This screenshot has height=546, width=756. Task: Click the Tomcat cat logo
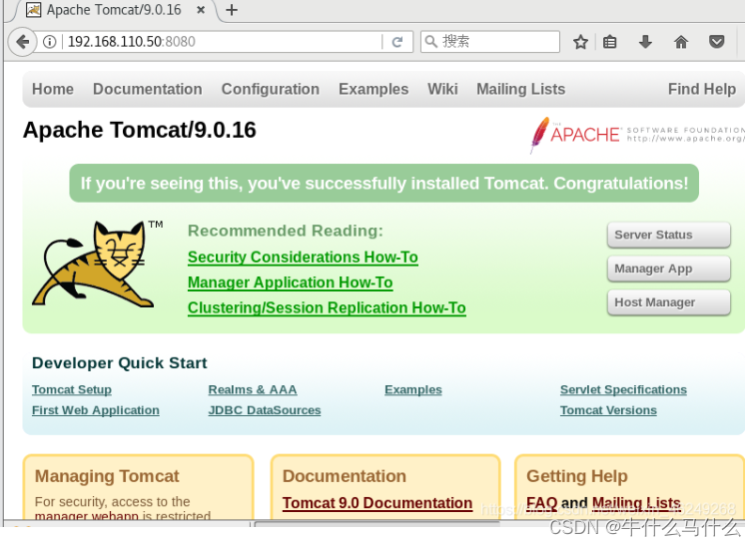95,264
